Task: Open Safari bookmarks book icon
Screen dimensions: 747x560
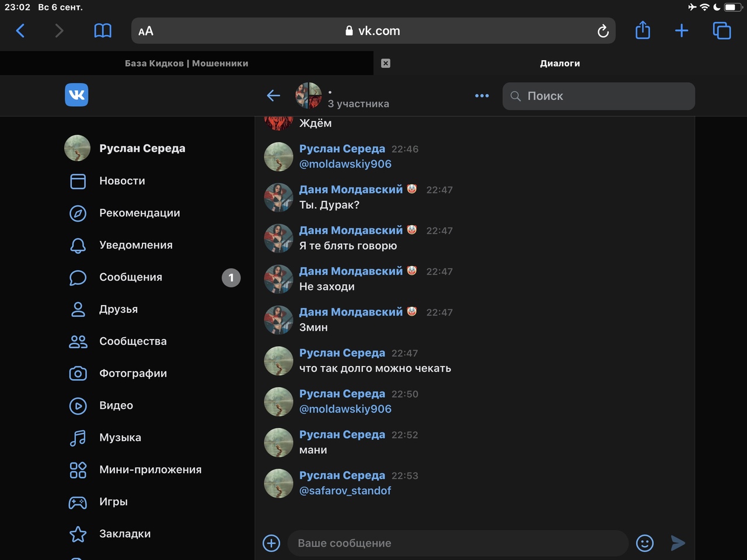Action: pos(103,31)
